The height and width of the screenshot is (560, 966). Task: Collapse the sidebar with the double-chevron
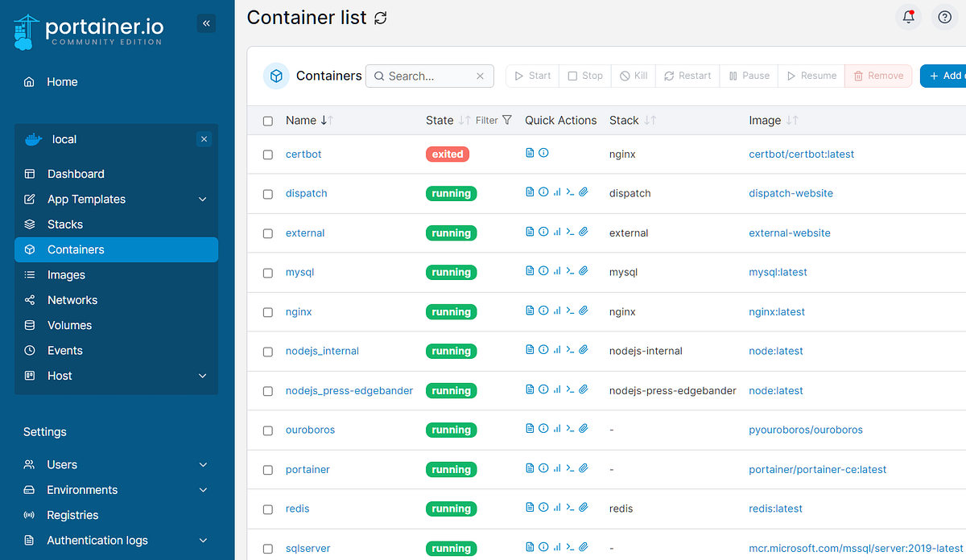click(206, 23)
